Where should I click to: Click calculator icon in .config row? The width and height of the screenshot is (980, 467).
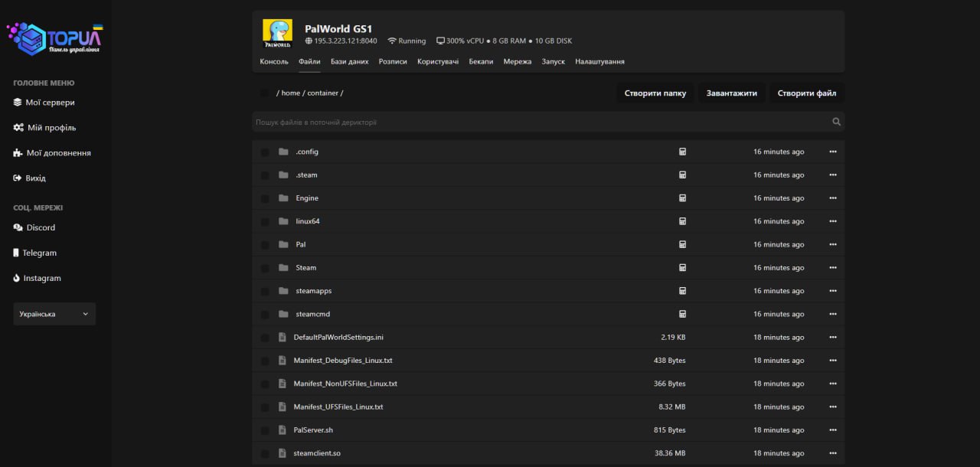coord(682,152)
